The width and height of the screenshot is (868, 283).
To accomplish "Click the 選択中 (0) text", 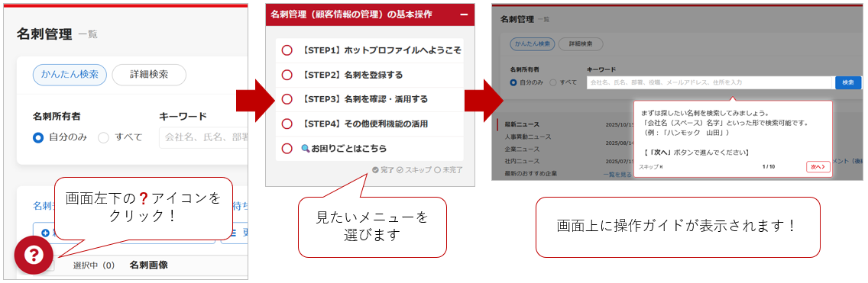I will (93, 265).
